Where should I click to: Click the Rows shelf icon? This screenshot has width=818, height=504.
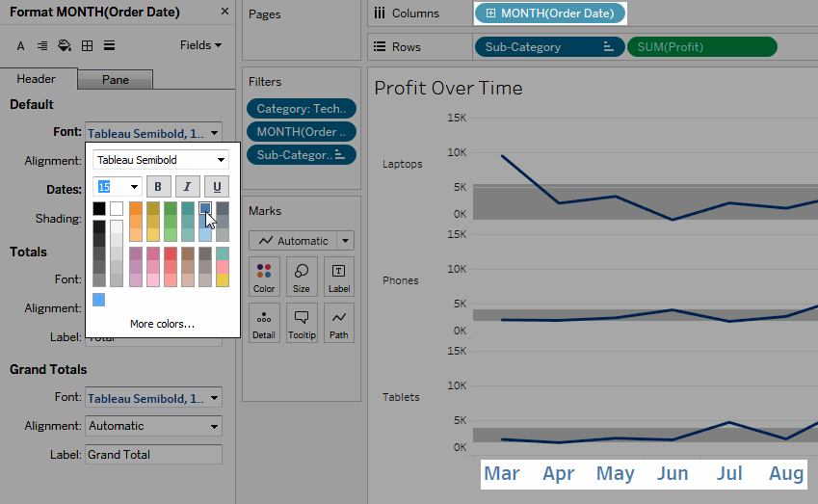click(380, 47)
